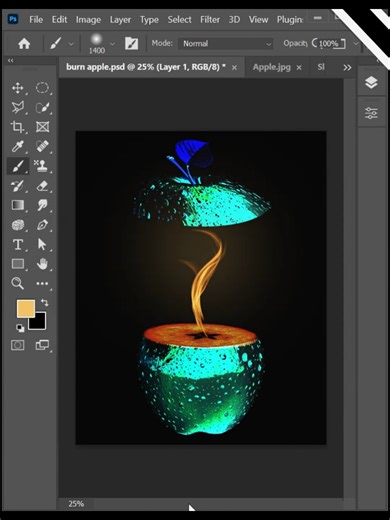Select the History Brush tool
Image resolution: width=390 pixels, height=520 pixels.
pos(18,186)
